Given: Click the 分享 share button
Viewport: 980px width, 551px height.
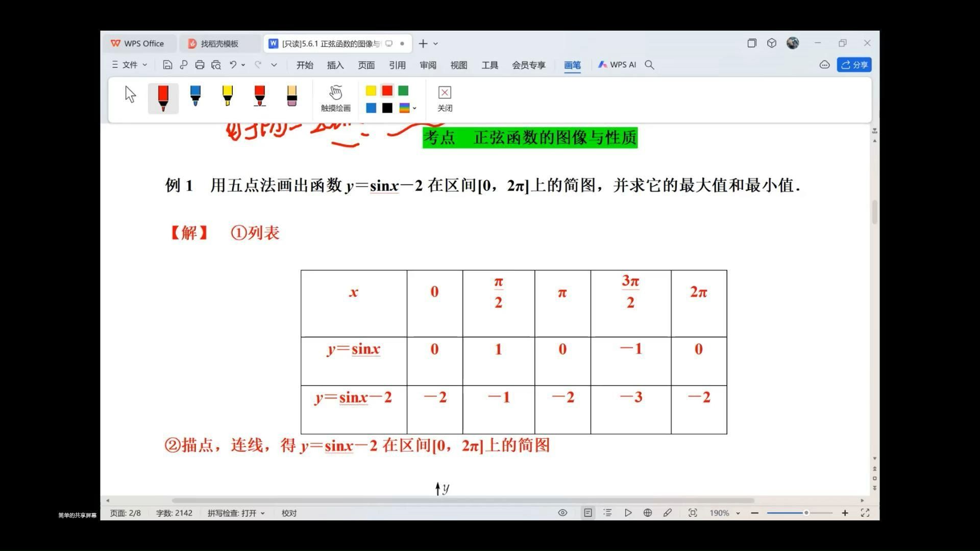Looking at the screenshot, I should click(854, 64).
